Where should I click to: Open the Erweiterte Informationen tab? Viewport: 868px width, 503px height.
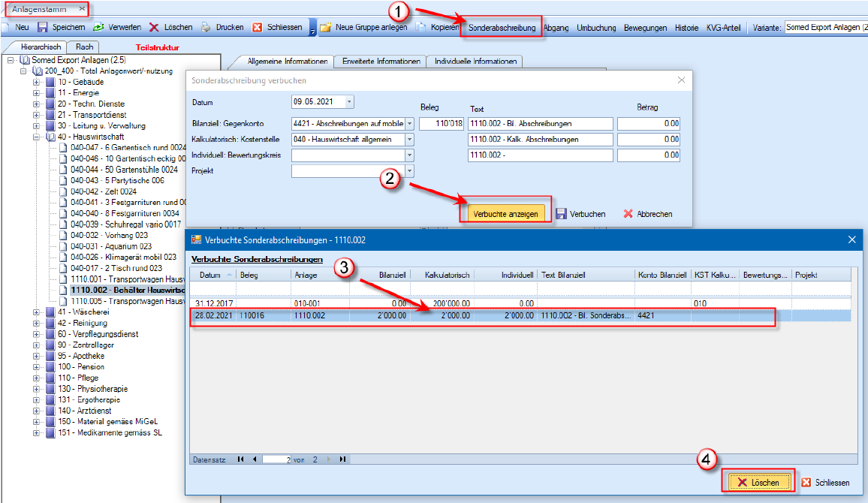381,62
